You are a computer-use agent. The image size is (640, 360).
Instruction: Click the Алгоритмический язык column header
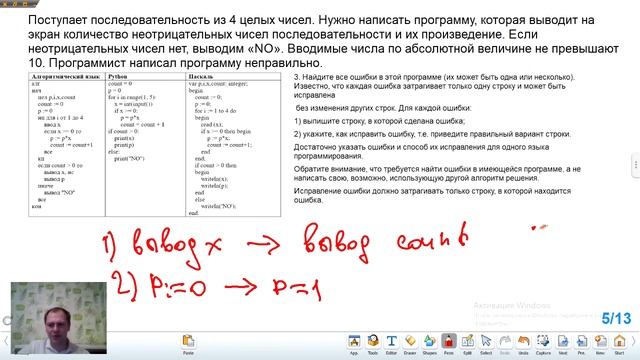tap(66, 76)
